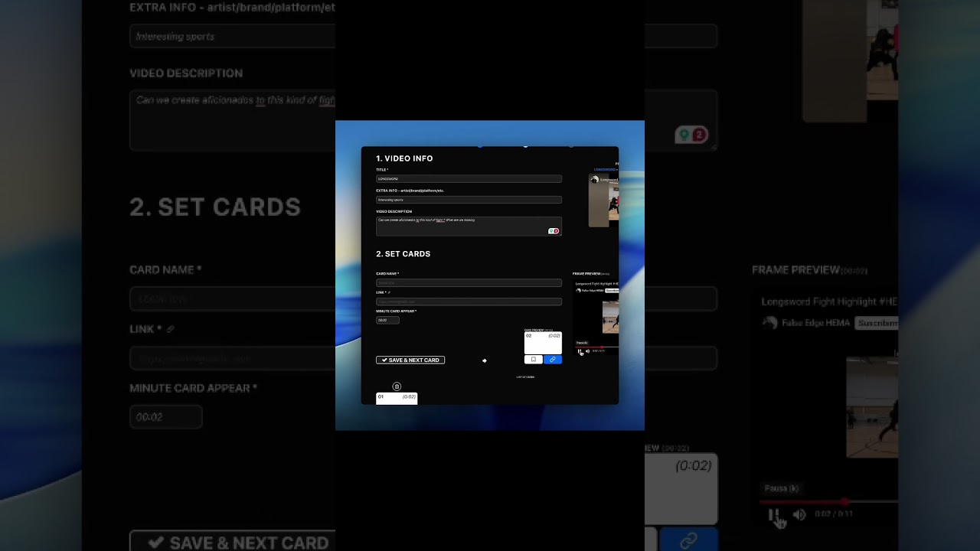The height and width of the screenshot is (551, 980).
Task: Click the large blurred SAVE & NEXT CARD button
Action: pos(233,541)
